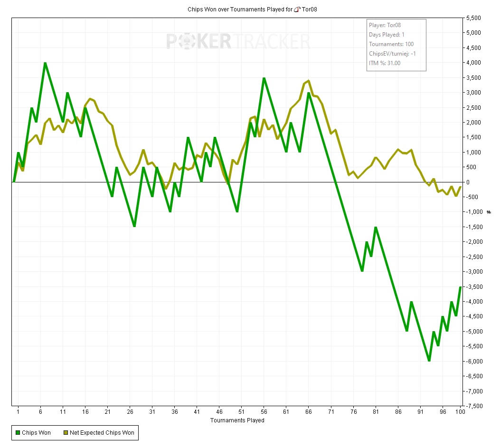Click the olive line peak near tournament 66
Image resolution: width=500 pixels, height=448 pixels.
click(309, 81)
